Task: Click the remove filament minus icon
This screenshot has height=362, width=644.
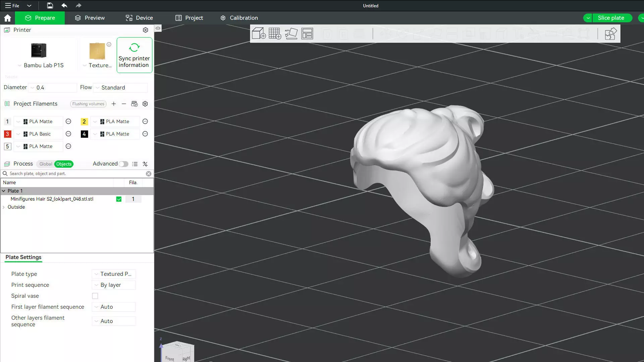Action: (124, 104)
